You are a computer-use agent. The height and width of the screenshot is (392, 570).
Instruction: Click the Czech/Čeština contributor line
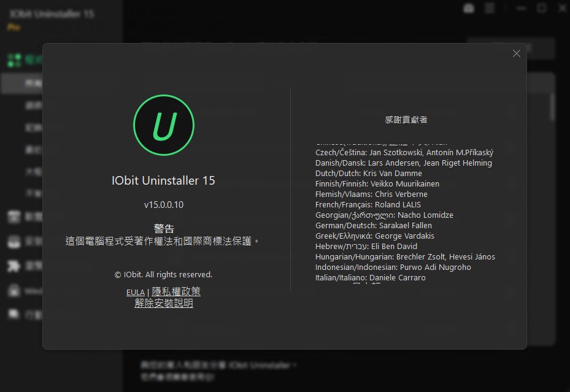tap(404, 152)
